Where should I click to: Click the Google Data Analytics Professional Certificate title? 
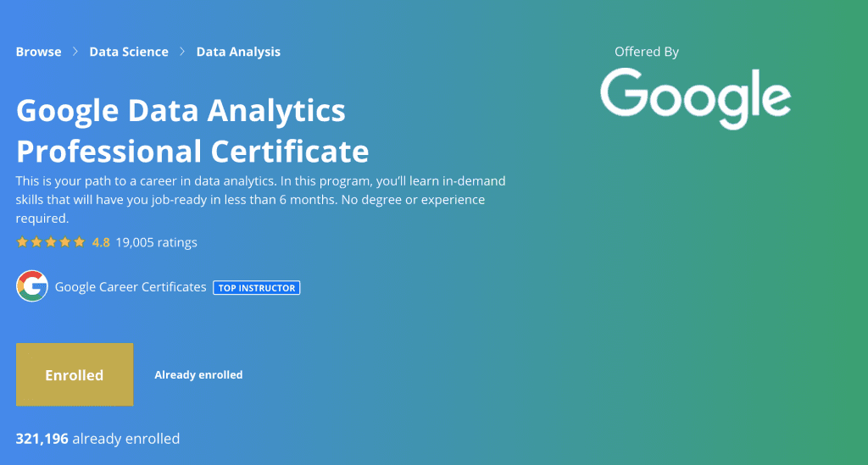point(192,130)
